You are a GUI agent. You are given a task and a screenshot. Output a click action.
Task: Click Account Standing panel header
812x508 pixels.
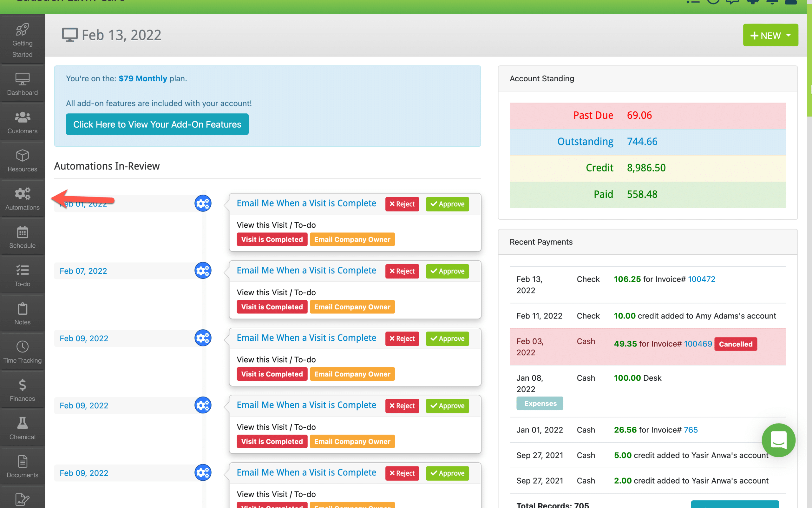(648, 79)
